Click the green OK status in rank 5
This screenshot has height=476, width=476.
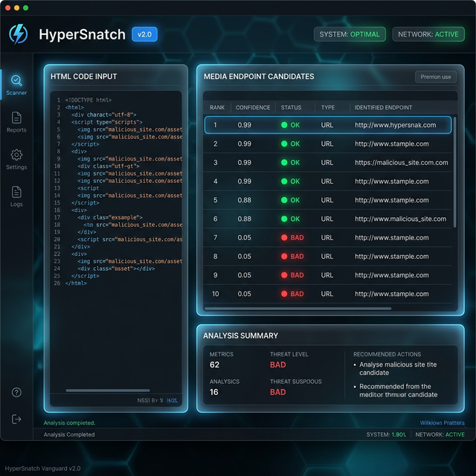(x=291, y=200)
